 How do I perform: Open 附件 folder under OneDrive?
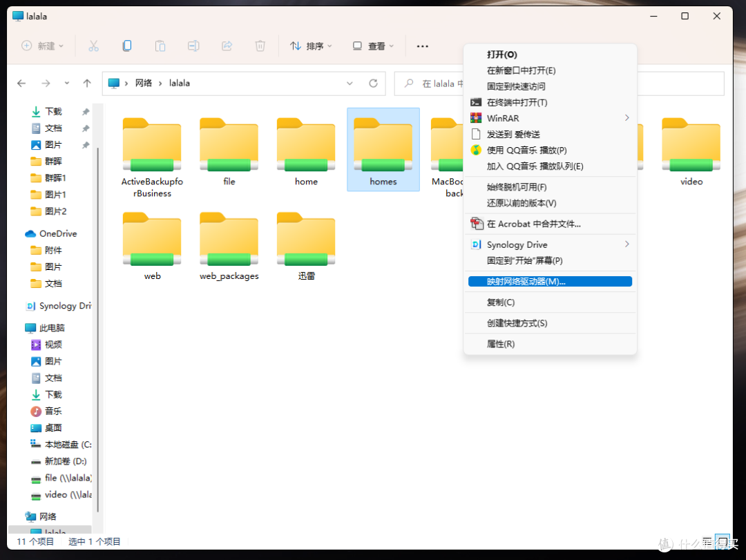point(46,250)
